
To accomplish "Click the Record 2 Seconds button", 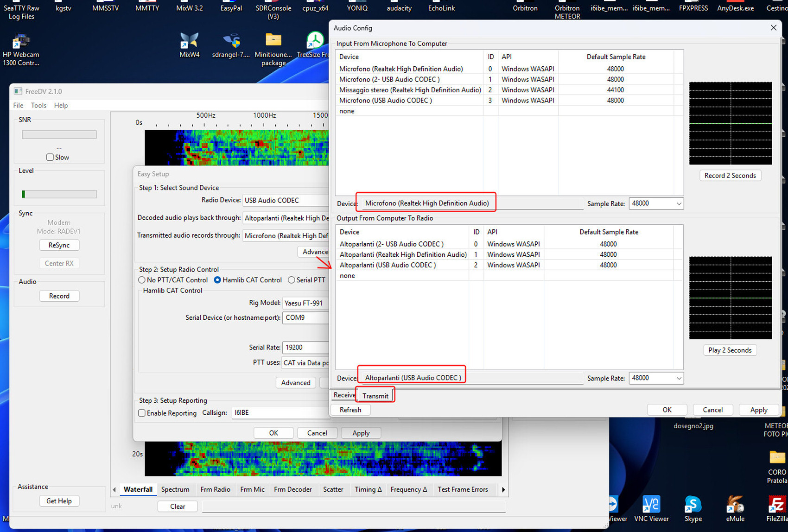I will (730, 176).
